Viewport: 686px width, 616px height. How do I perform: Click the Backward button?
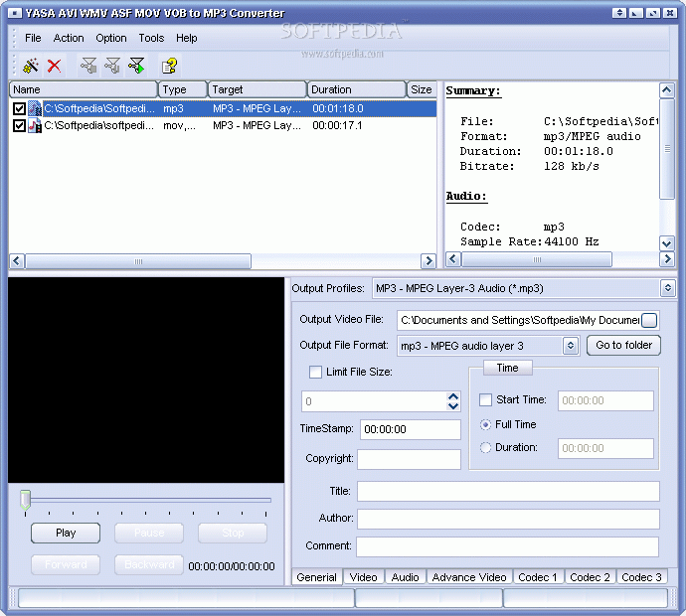149,565
